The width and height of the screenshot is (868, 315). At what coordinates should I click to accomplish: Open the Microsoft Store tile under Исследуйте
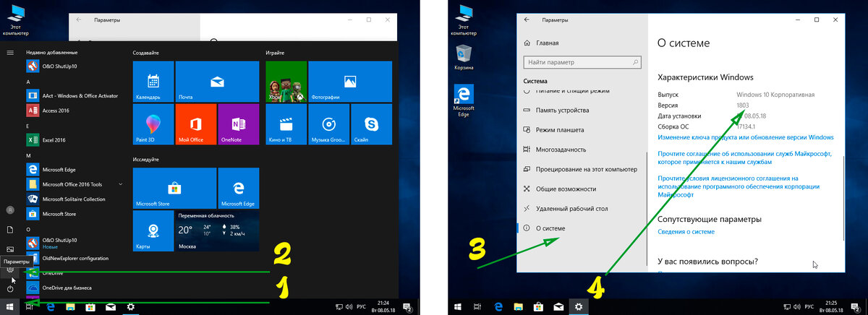click(x=174, y=189)
